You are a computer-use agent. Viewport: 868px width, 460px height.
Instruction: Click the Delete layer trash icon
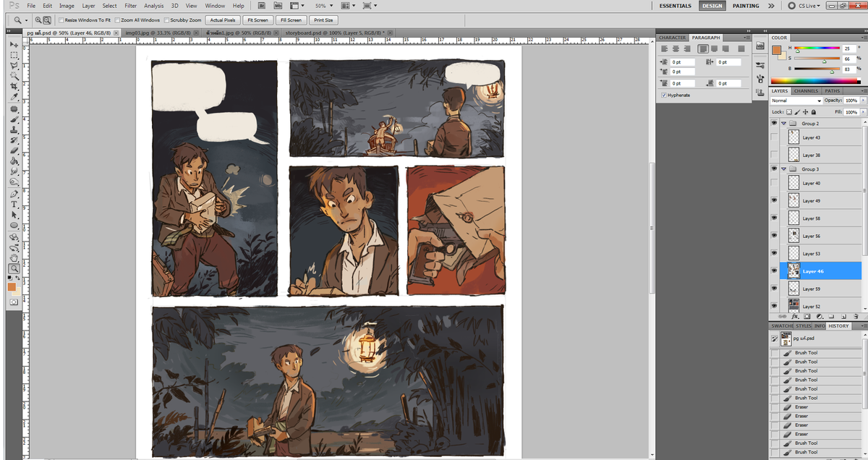[x=856, y=317]
